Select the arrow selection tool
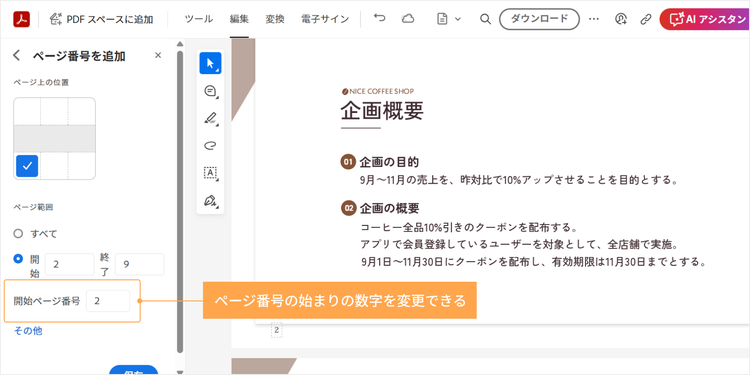The height and width of the screenshot is (375, 750). (x=210, y=63)
